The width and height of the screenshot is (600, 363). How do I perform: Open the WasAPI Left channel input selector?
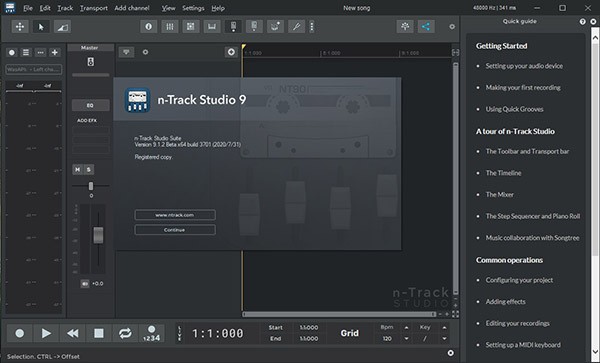point(34,69)
